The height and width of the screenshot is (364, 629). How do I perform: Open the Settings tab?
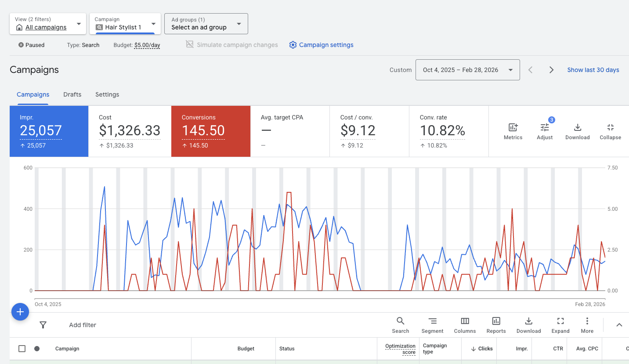pos(107,94)
